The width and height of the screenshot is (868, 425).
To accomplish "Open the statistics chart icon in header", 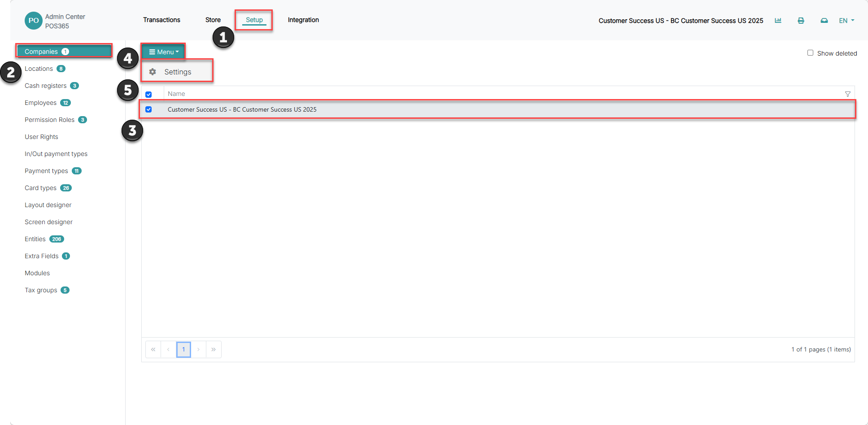I will pyautogui.click(x=778, y=21).
